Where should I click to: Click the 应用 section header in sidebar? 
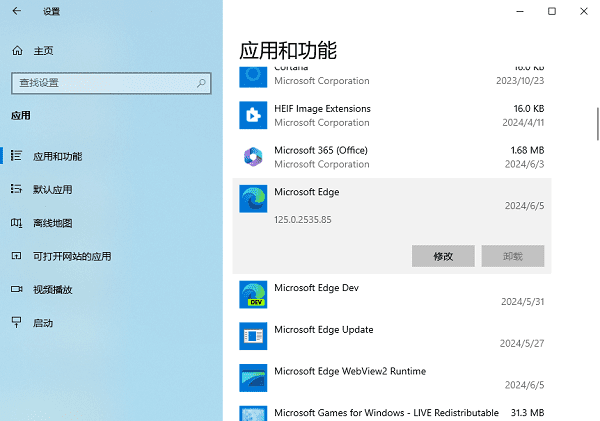(21, 116)
